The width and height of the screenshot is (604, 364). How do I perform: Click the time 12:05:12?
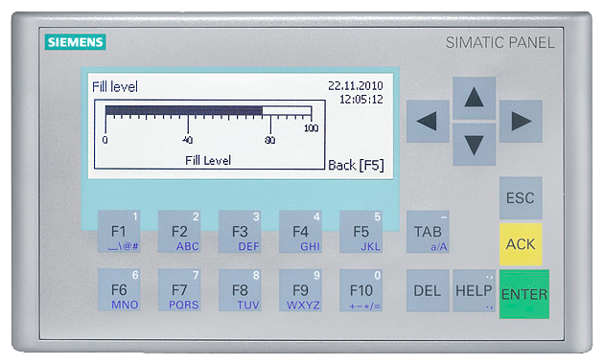point(360,100)
